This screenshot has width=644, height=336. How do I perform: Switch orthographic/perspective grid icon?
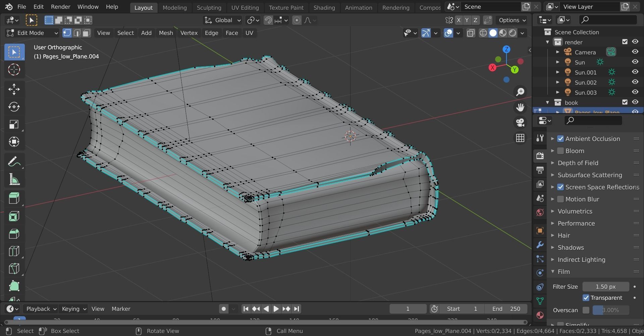(x=520, y=138)
